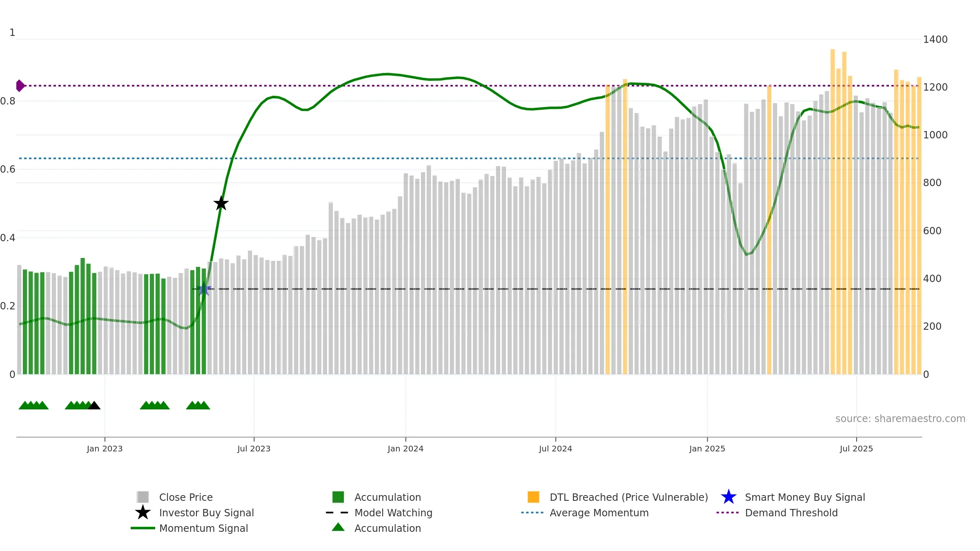980x551 pixels.
Task: Click the orange DTL Breached legend swatch
Action: click(x=533, y=497)
